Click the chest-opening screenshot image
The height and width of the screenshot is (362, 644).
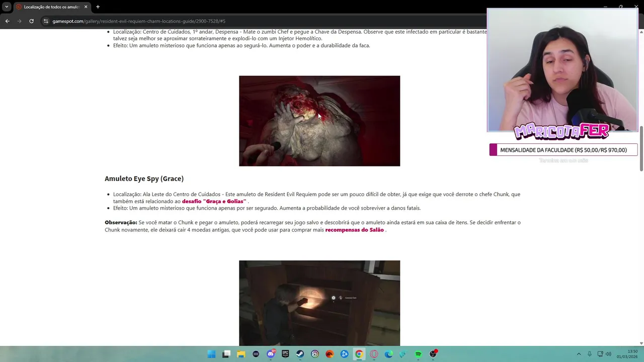(319, 303)
